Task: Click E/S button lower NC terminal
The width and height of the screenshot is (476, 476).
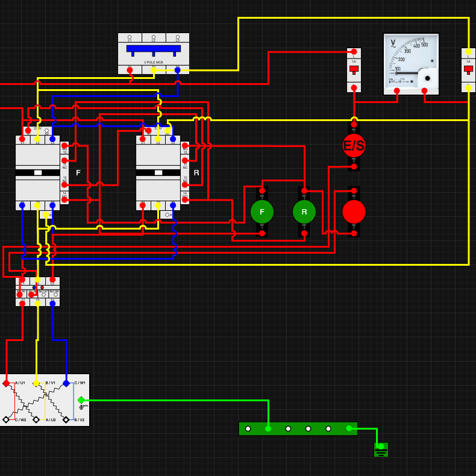Action: click(x=354, y=167)
